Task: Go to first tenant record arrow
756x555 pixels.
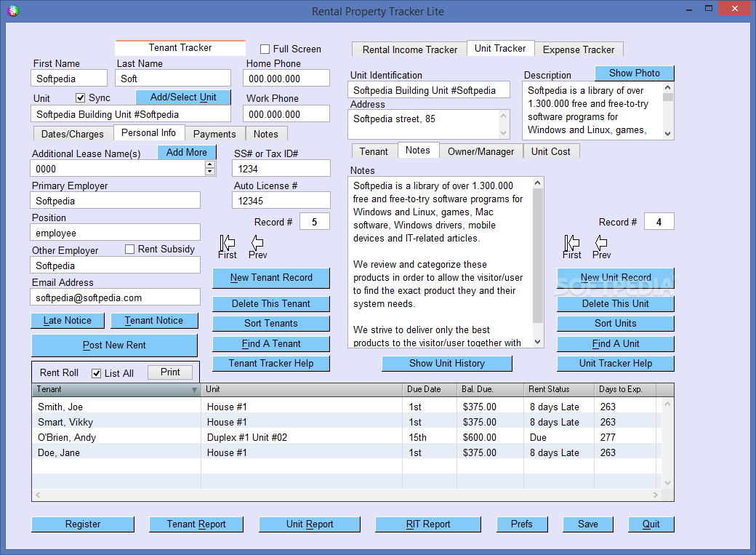Action: [x=227, y=243]
